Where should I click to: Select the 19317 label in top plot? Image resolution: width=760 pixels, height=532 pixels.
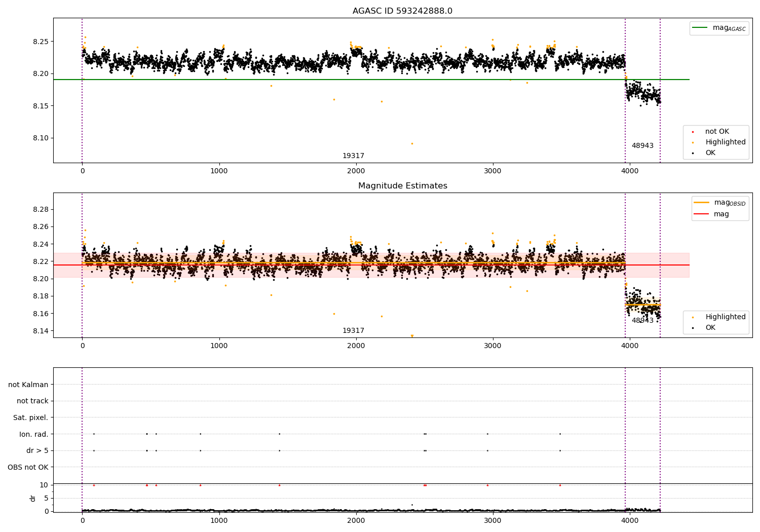[353, 156]
